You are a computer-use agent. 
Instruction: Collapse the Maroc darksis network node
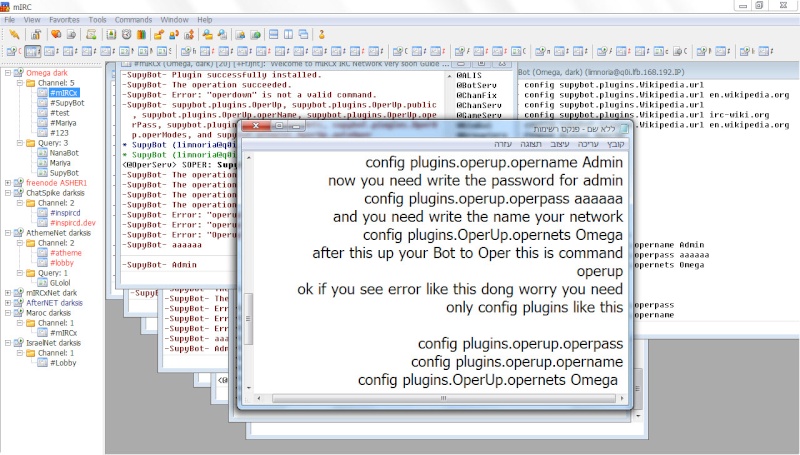pyautogui.click(x=8, y=313)
